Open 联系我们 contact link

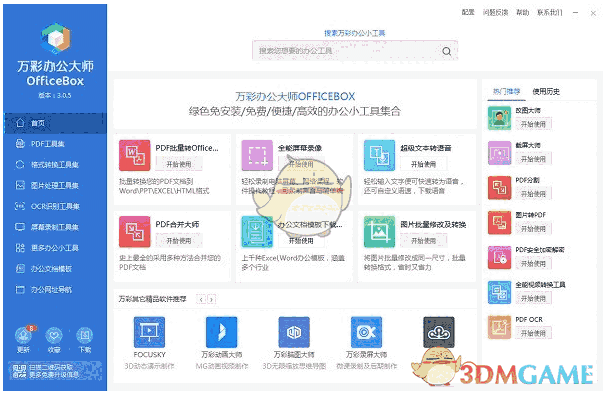(x=550, y=13)
